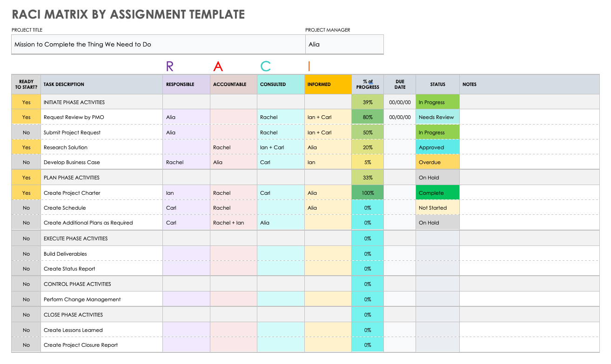
Task: Open the Overdue status cell
Action: click(437, 162)
